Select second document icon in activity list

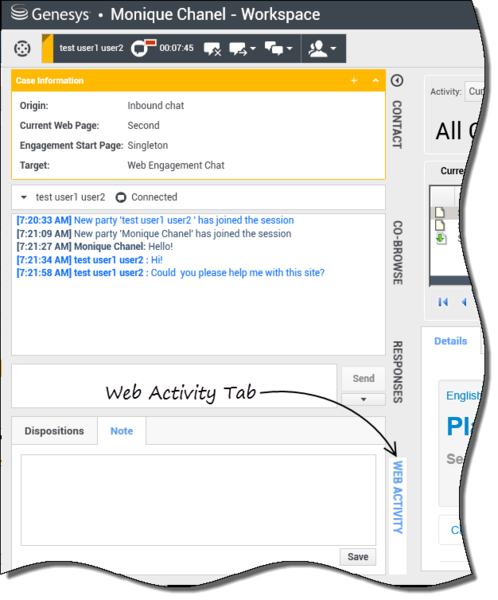(x=440, y=225)
